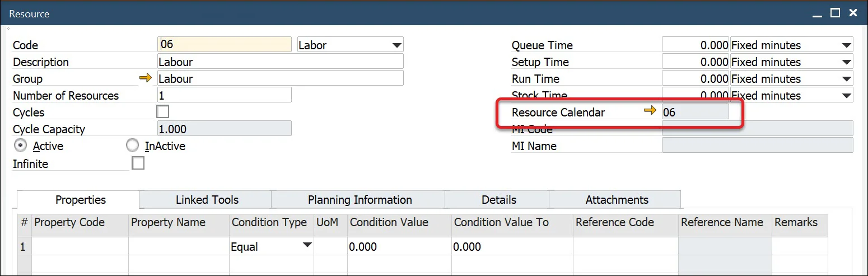The width and height of the screenshot is (868, 276).
Task: Click the Property Code cell in row 1
Action: (x=80, y=246)
